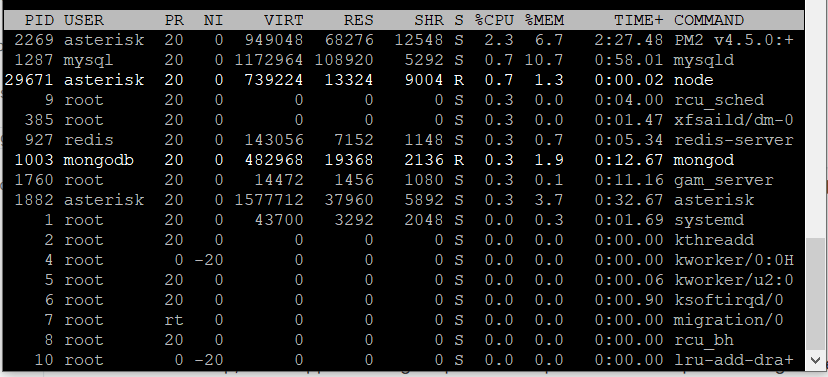Click the lru-add-dra+ command
Viewport: 828px width, 377px height.
[733, 360]
